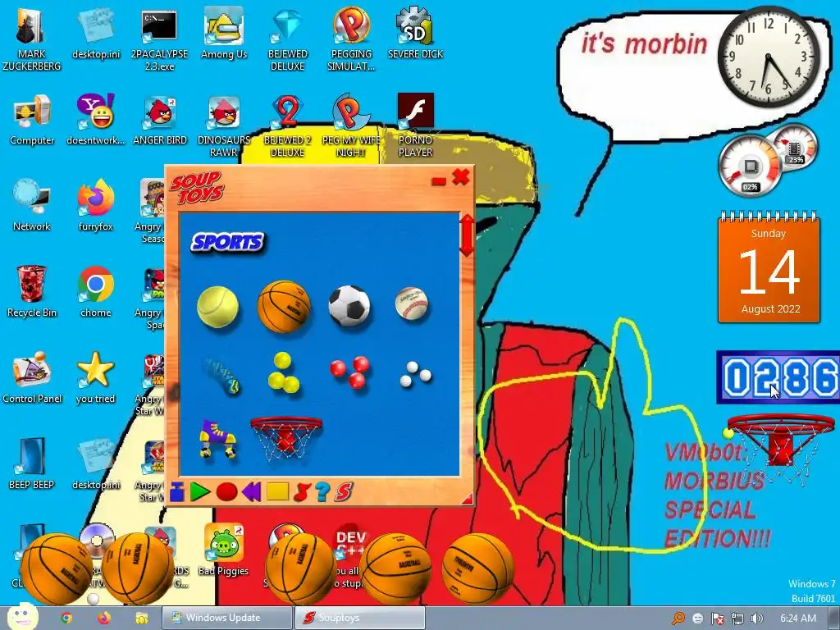
Task: Select the BEEP BEEP desktop icon
Action: [32, 464]
